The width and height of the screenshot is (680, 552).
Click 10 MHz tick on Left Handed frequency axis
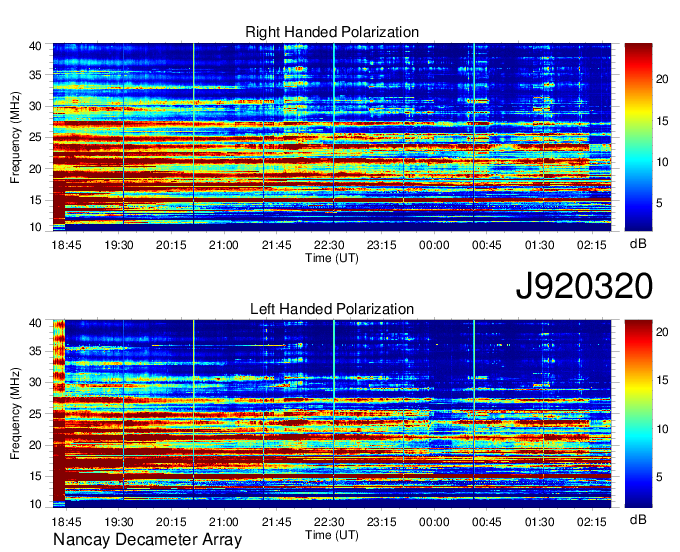(35, 504)
